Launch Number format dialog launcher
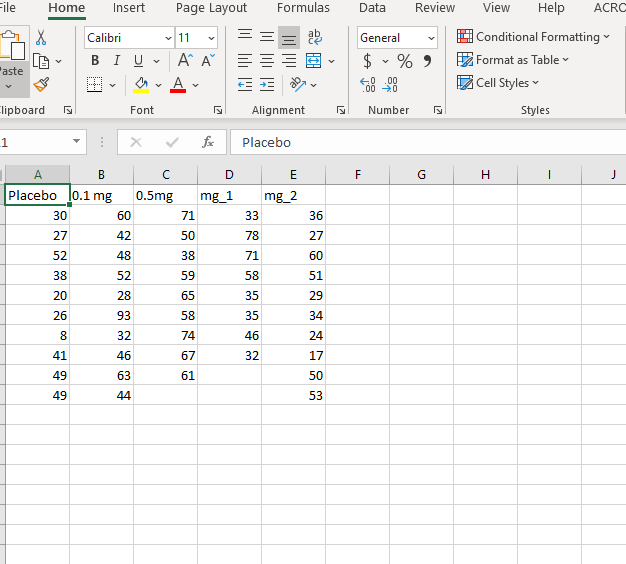 [438, 110]
